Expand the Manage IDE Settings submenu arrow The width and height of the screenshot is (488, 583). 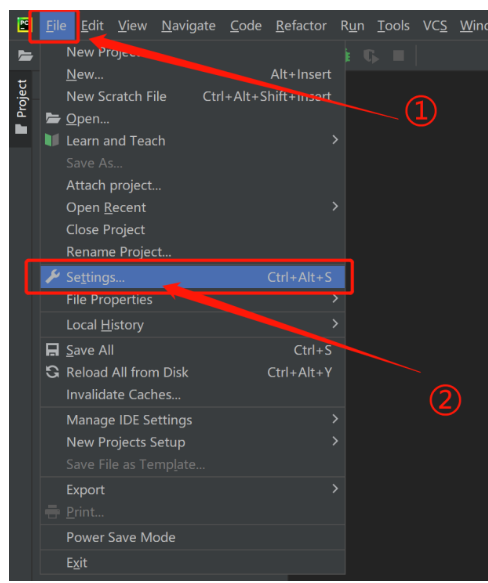coord(335,419)
